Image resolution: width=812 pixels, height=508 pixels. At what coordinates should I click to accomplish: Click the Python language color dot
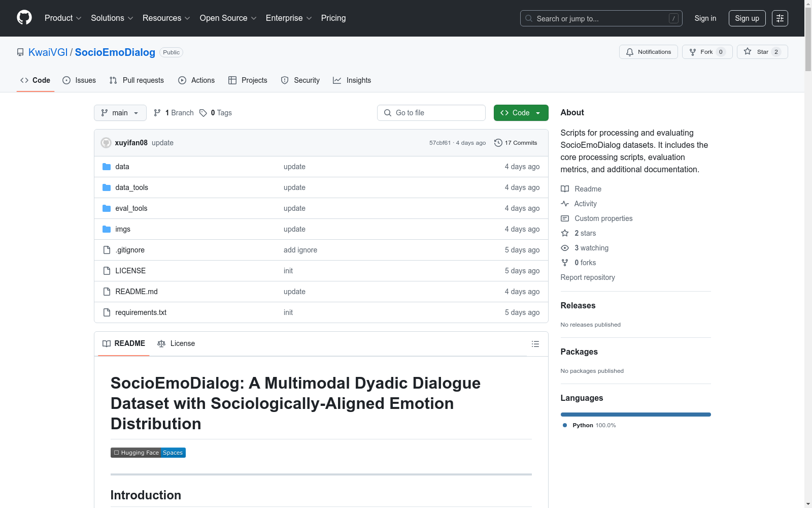pyautogui.click(x=565, y=425)
